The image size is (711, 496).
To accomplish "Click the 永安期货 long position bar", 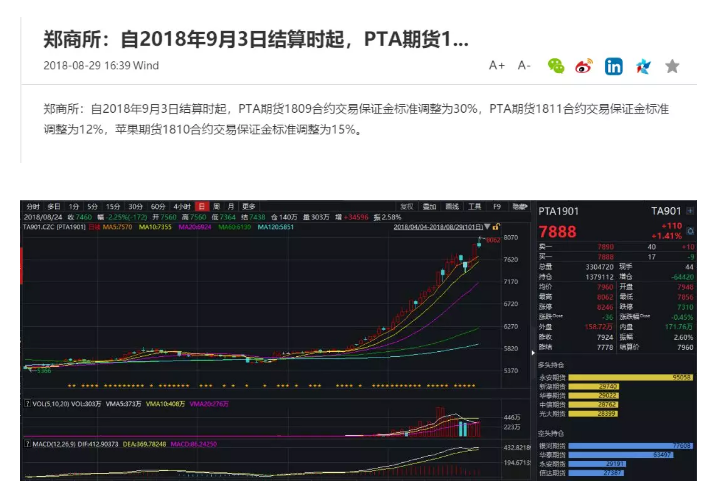I will tap(617, 377).
